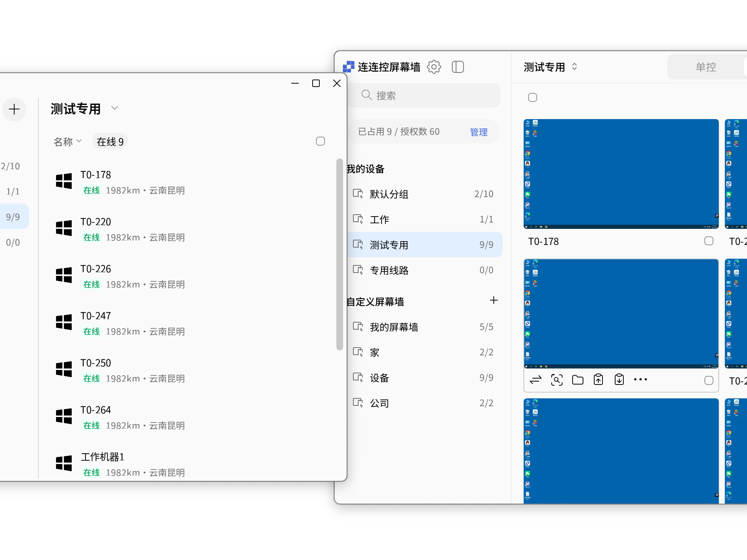Check the checkbox on T0-178 thumbnail
The width and height of the screenshot is (747, 560).
[x=708, y=241]
